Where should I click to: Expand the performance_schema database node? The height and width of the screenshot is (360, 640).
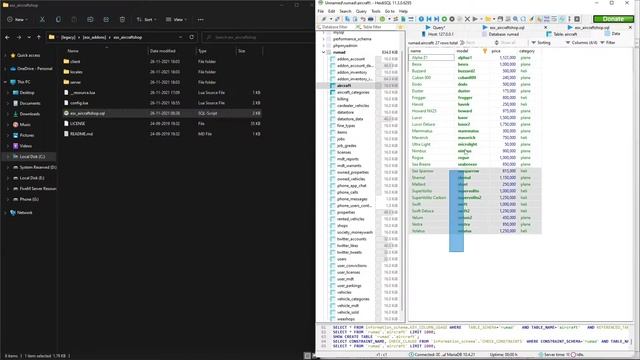coord(324,39)
